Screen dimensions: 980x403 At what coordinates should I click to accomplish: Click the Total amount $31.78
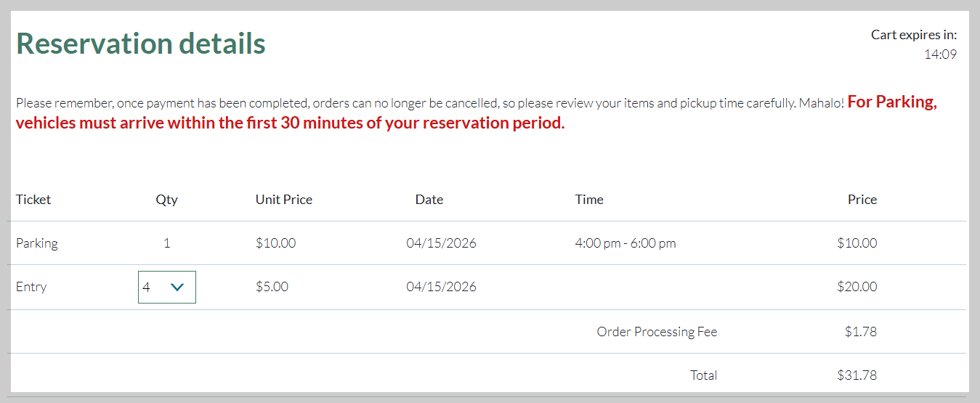[857, 375]
